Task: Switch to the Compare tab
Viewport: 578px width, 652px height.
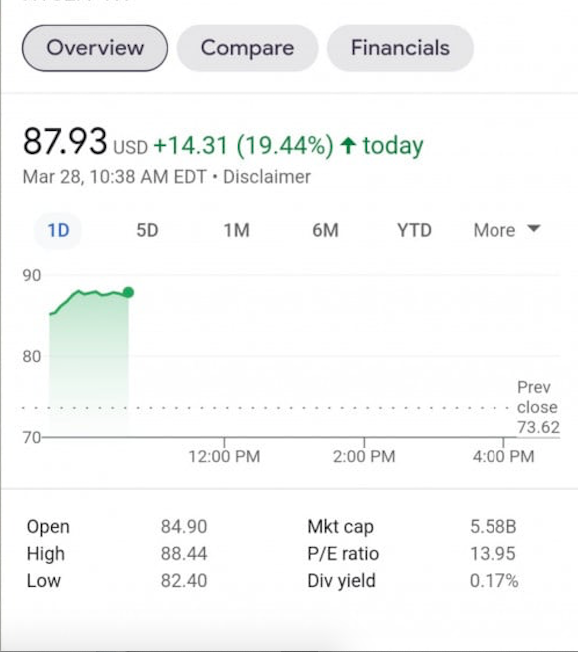Action: (x=247, y=48)
